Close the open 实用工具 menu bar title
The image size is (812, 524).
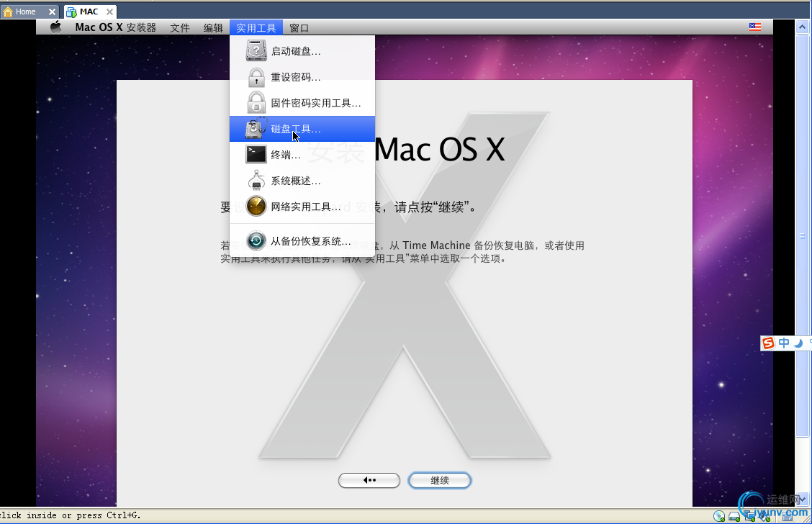point(256,28)
